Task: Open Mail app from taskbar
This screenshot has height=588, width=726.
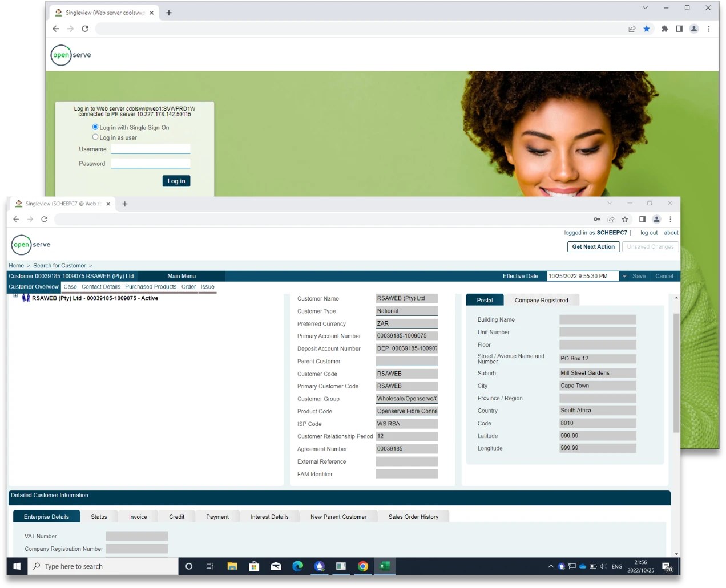Action: click(x=276, y=566)
